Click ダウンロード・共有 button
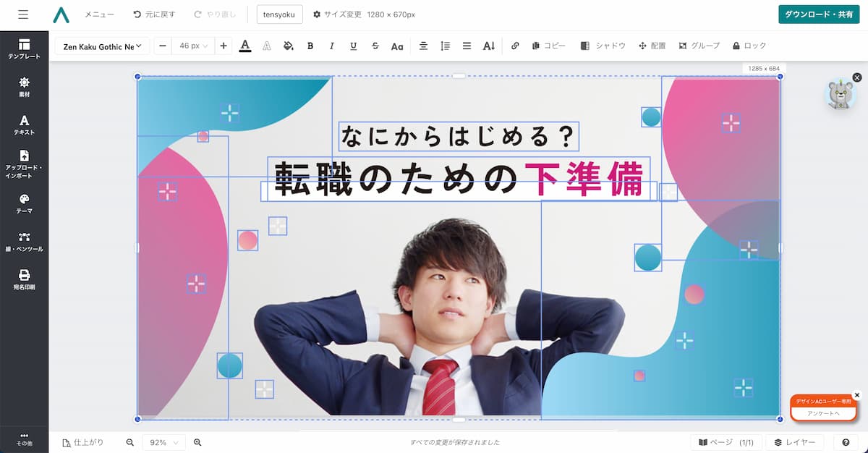Image resolution: width=868 pixels, height=453 pixels. click(x=818, y=14)
